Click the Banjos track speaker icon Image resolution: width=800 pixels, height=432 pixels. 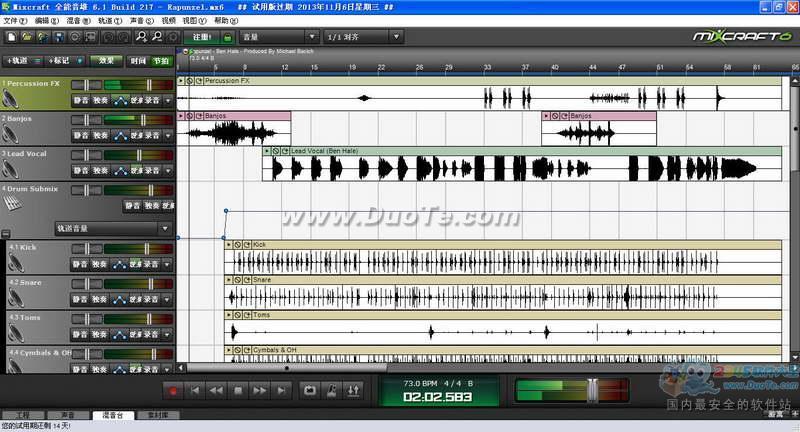click(10, 134)
